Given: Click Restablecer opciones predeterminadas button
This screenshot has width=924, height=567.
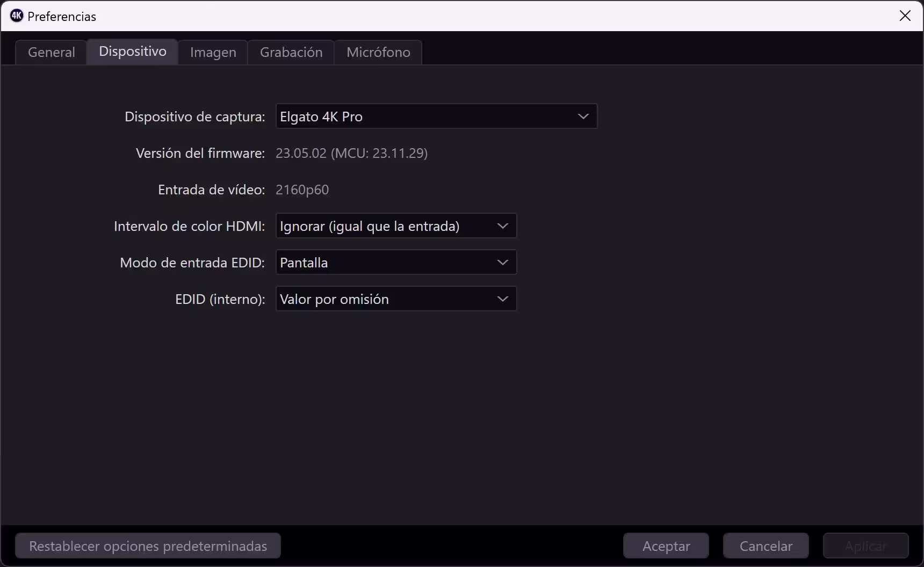Looking at the screenshot, I should (x=148, y=546).
